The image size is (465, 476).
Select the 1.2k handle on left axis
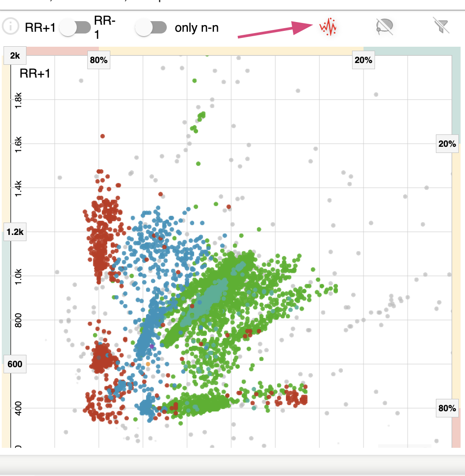click(x=15, y=232)
